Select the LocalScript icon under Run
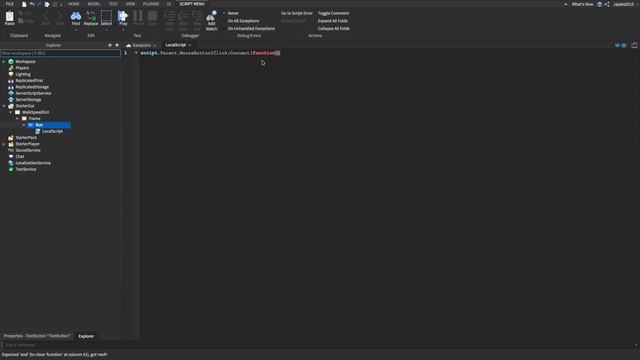Viewport: 640px width, 360px height. pos(38,131)
